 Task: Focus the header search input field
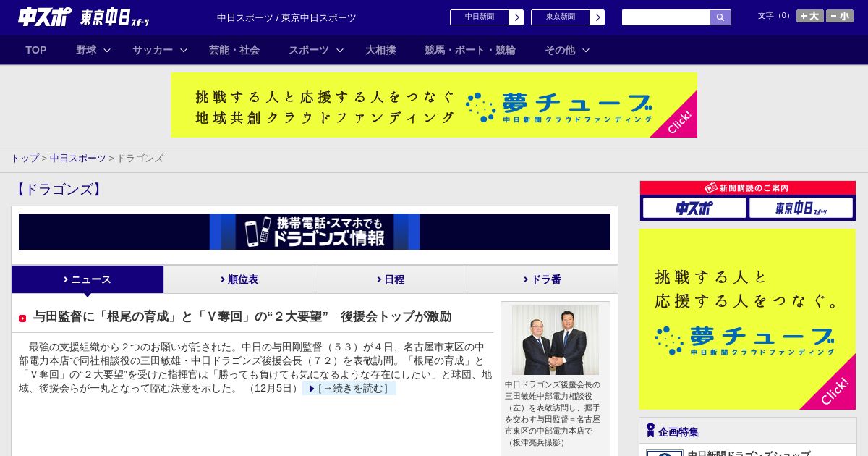click(666, 17)
